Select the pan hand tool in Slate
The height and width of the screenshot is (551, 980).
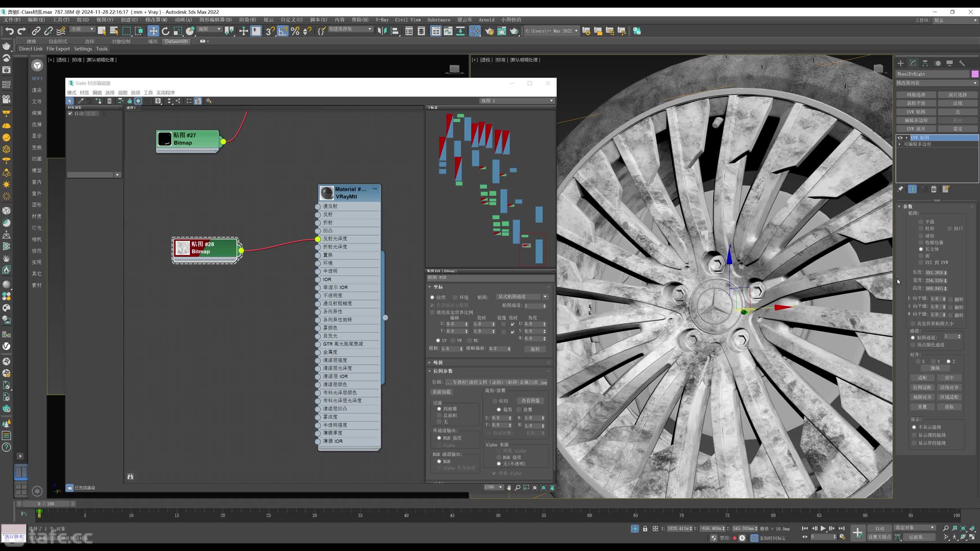pos(509,487)
